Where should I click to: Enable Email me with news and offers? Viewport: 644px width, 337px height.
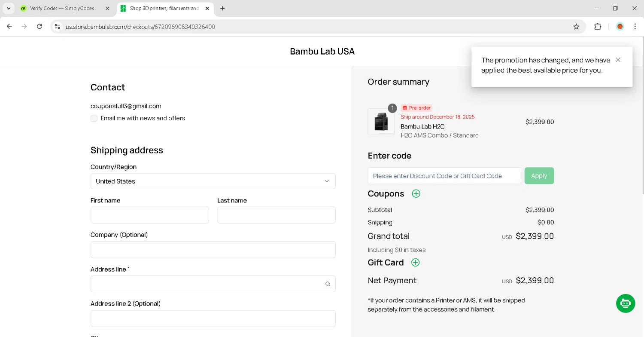click(x=94, y=118)
